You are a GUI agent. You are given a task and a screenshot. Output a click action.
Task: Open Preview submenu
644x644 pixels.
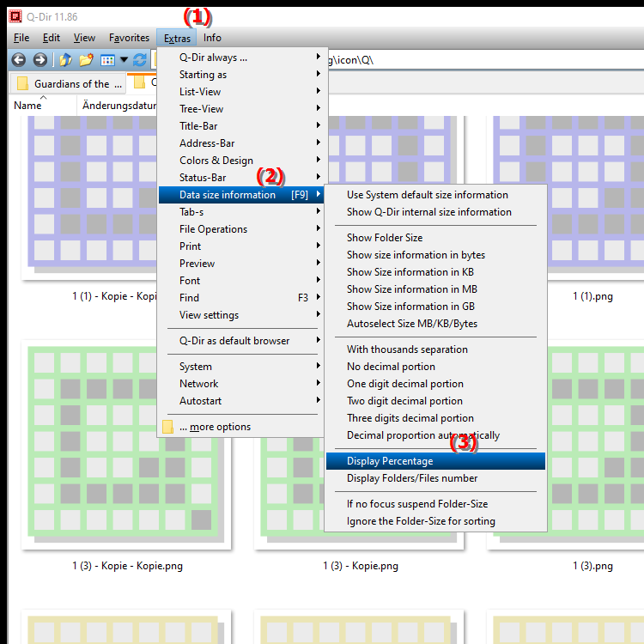[x=241, y=264]
